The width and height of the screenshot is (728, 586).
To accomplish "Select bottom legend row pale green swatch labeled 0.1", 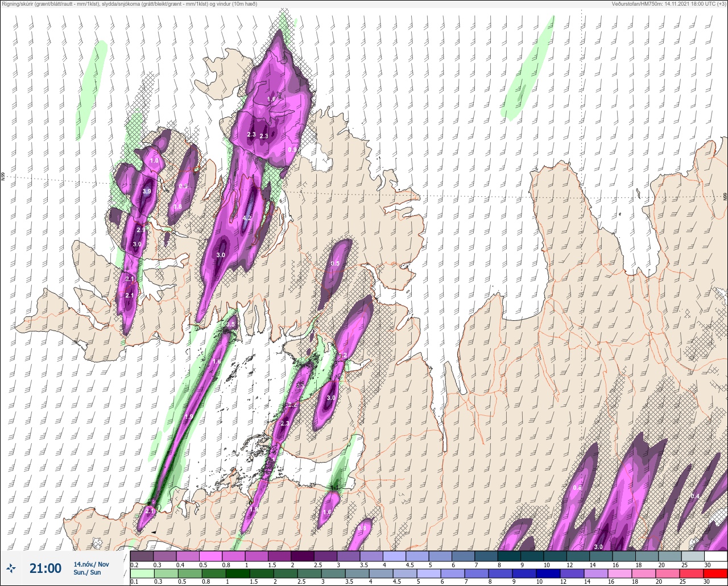I will tap(142, 573).
